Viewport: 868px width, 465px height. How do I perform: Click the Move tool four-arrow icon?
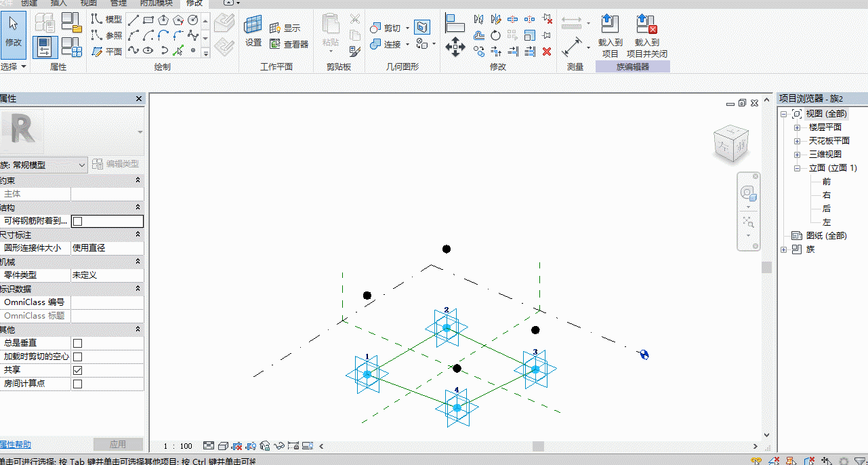[x=455, y=46]
